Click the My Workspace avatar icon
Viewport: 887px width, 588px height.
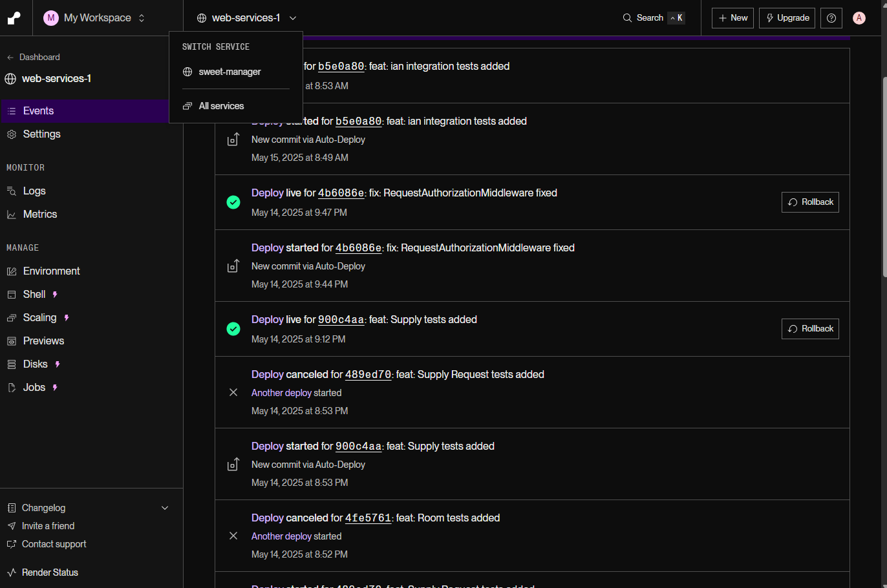(51, 18)
